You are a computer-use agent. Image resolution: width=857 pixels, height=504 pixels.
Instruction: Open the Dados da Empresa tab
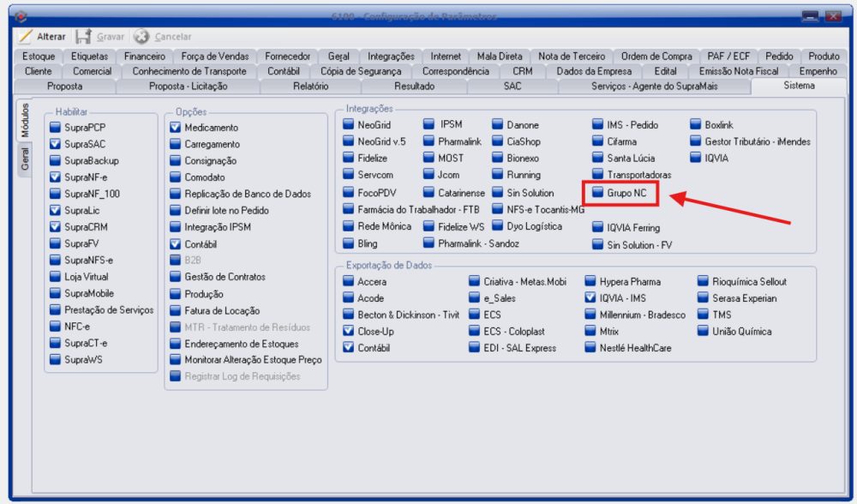(x=593, y=71)
